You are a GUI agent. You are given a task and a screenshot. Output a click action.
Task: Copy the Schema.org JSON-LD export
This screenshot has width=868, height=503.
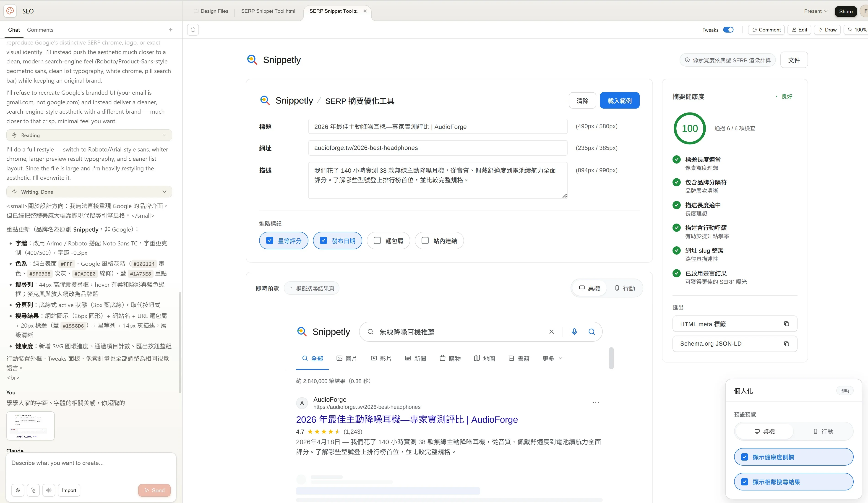coord(786,344)
